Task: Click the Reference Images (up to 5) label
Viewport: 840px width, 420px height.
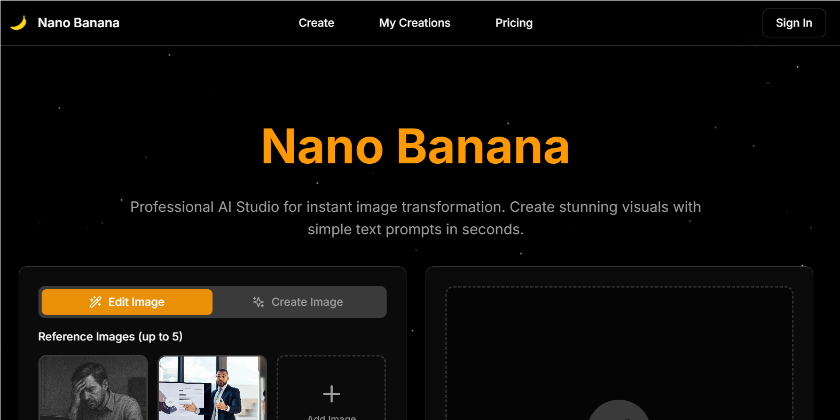Action: [110, 337]
